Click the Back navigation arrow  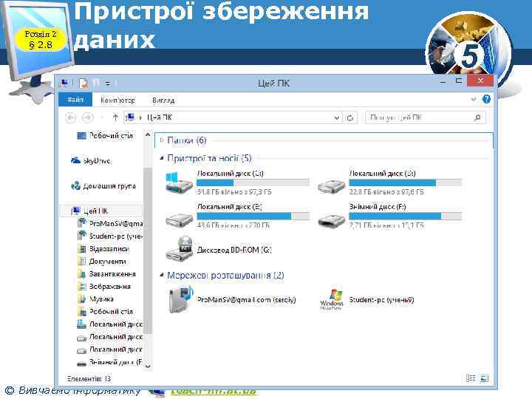click(70, 117)
